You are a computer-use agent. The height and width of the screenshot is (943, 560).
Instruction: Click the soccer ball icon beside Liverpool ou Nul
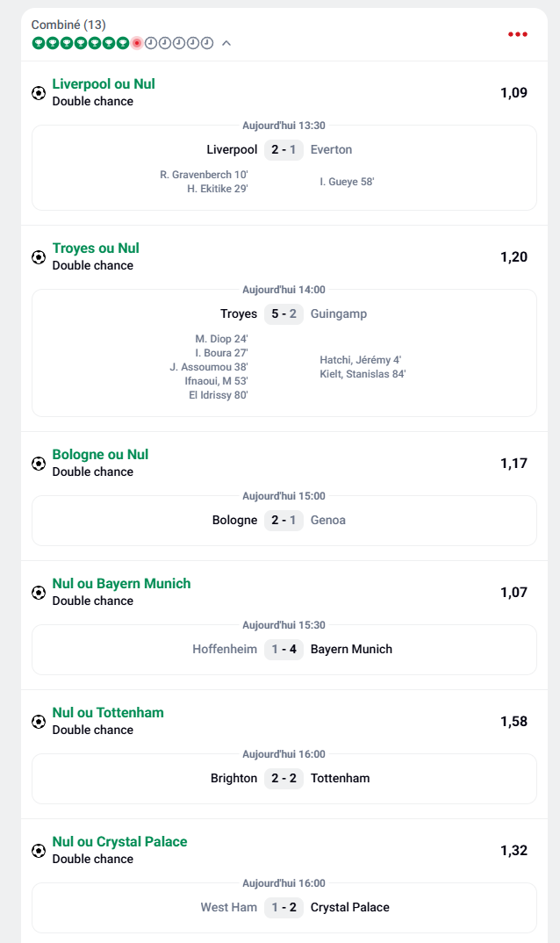coord(39,92)
